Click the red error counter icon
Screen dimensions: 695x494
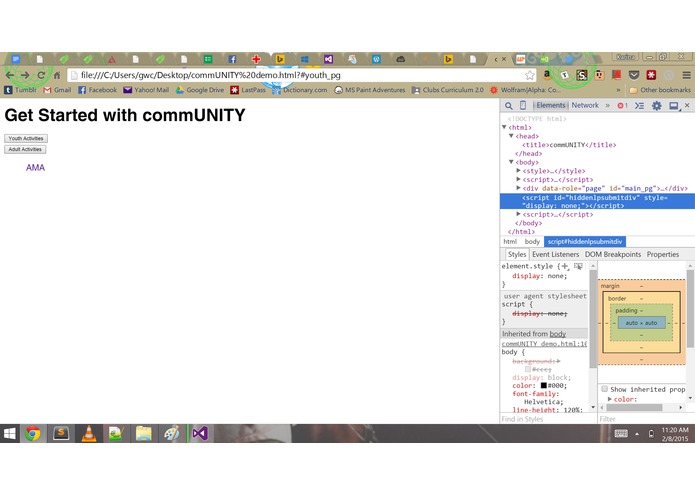pyautogui.click(x=622, y=105)
